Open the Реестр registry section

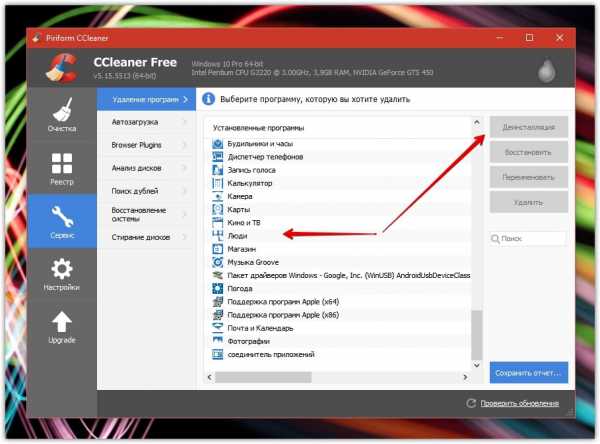click(x=61, y=166)
